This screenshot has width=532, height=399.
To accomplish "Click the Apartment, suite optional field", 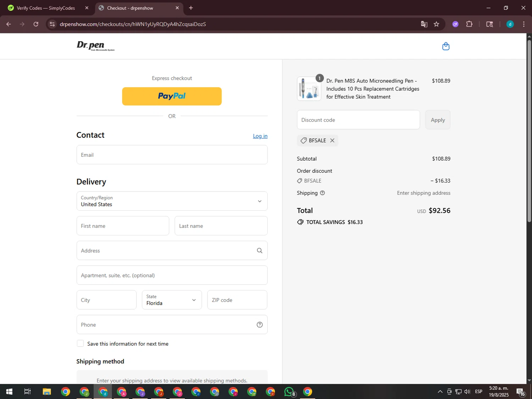I will pyautogui.click(x=172, y=275).
